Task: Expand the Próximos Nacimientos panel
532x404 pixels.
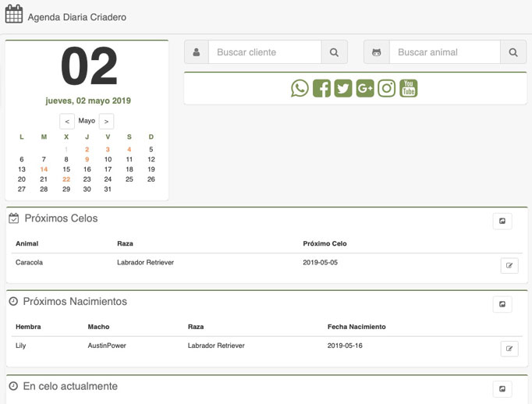Action: (x=502, y=304)
